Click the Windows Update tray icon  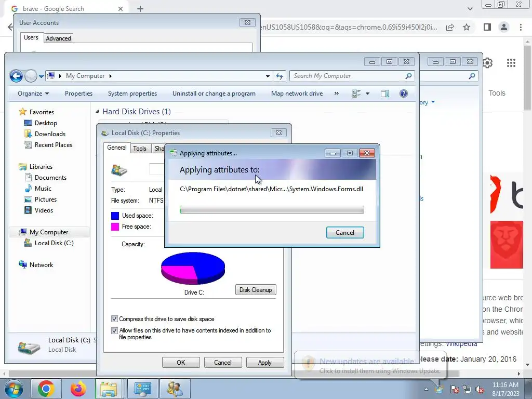pos(440,389)
